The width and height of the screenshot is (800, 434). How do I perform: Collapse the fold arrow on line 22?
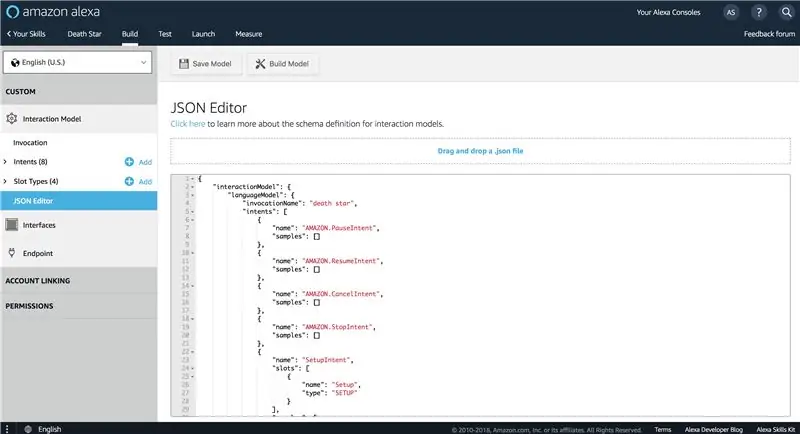pos(193,352)
